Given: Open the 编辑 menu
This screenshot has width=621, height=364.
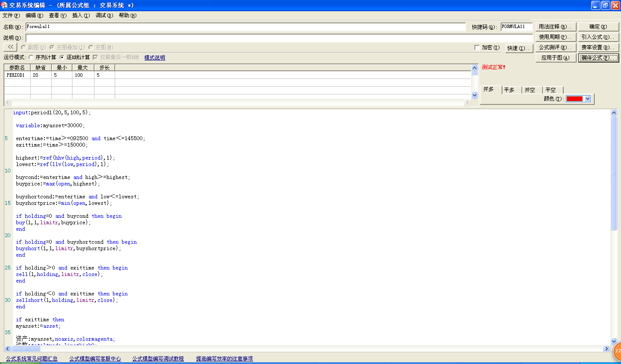Looking at the screenshot, I should click(34, 16).
